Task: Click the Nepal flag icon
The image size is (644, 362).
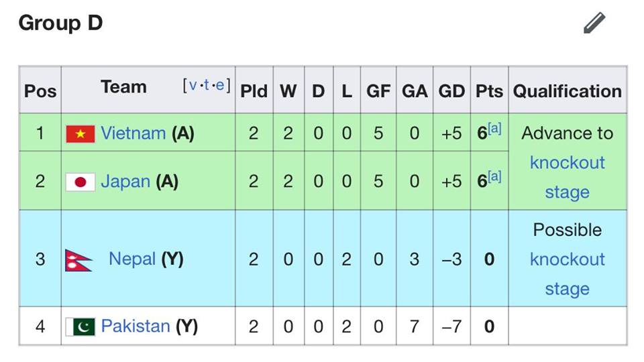Action: (x=78, y=260)
